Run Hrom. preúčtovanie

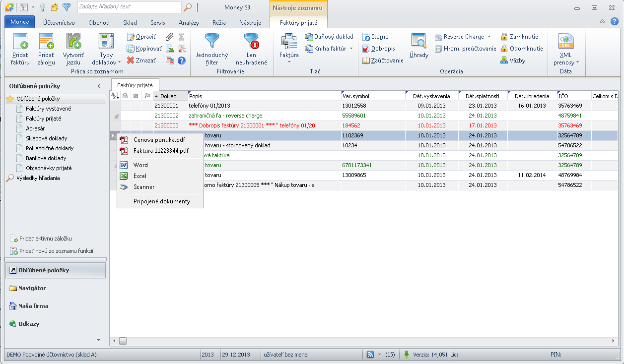point(466,49)
